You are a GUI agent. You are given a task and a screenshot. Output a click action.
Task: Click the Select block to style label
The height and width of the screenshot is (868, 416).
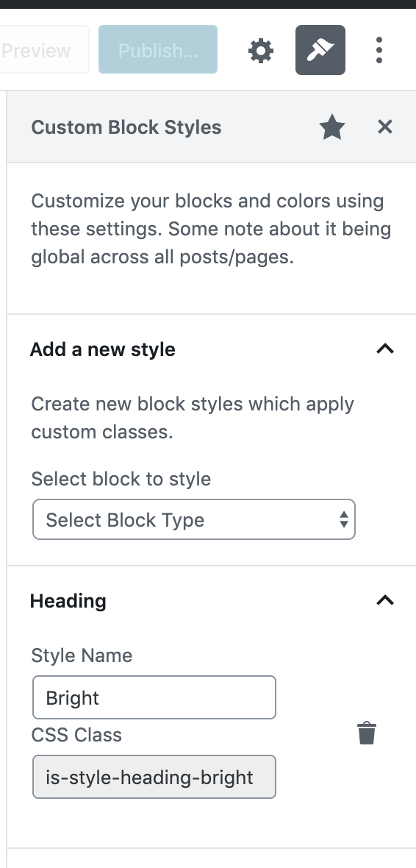click(121, 479)
